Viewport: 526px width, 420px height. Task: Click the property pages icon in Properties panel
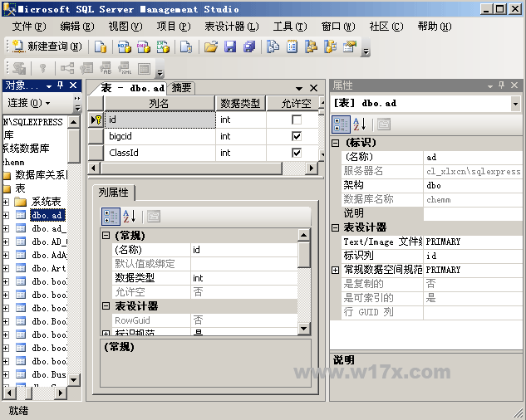[x=384, y=125]
